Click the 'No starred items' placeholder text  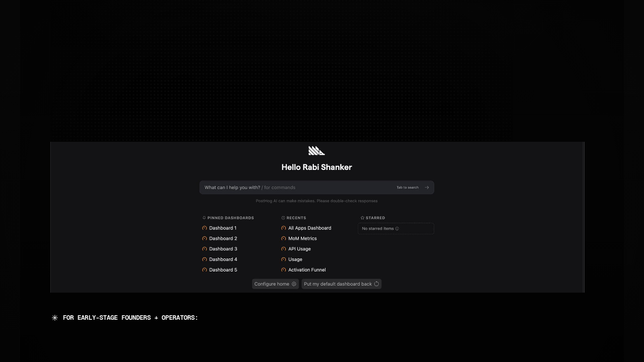pos(378,229)
